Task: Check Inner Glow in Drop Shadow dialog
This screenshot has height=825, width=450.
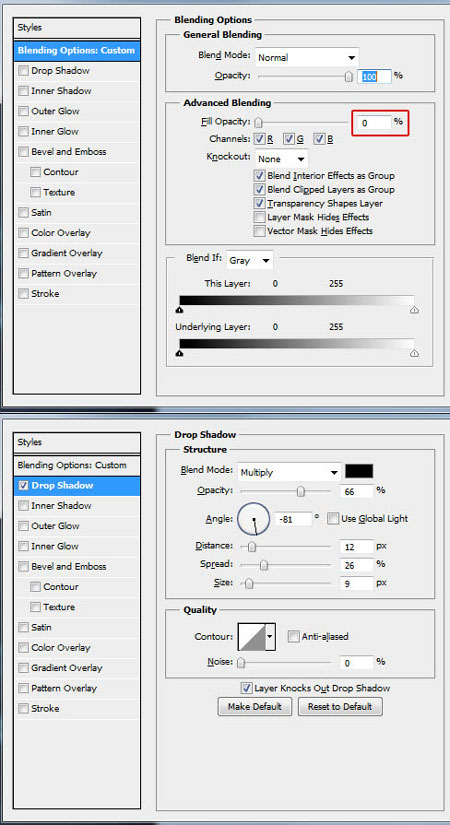Action: [23, 546]
